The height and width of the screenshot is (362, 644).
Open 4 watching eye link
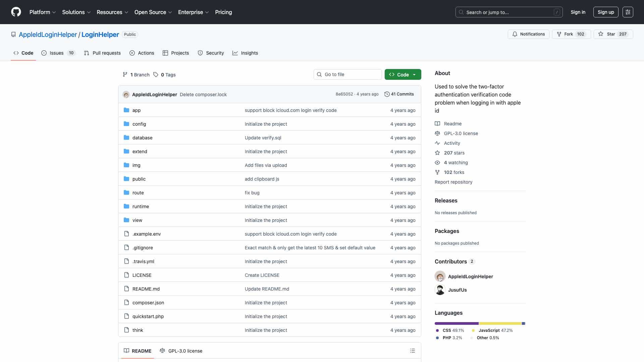click(x=451, y=163)
